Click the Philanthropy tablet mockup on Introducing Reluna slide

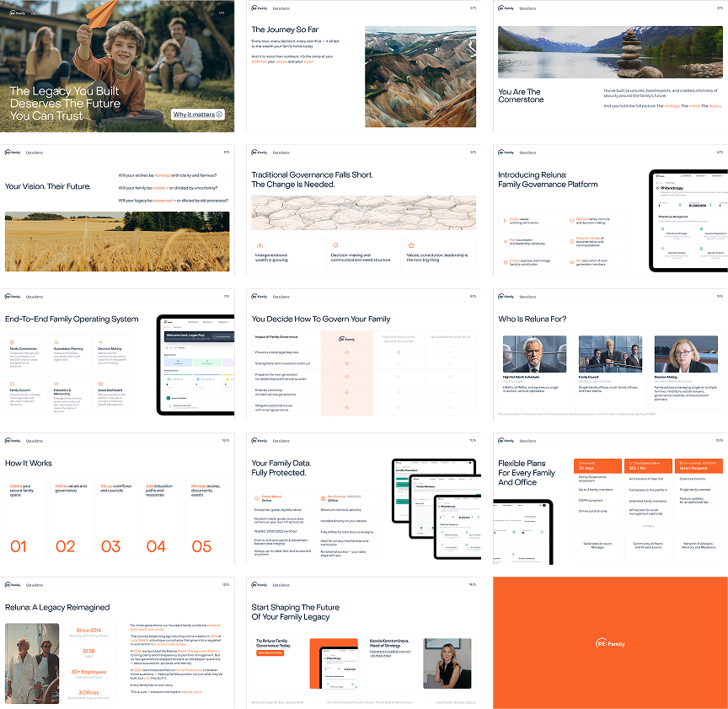[688, 221]
